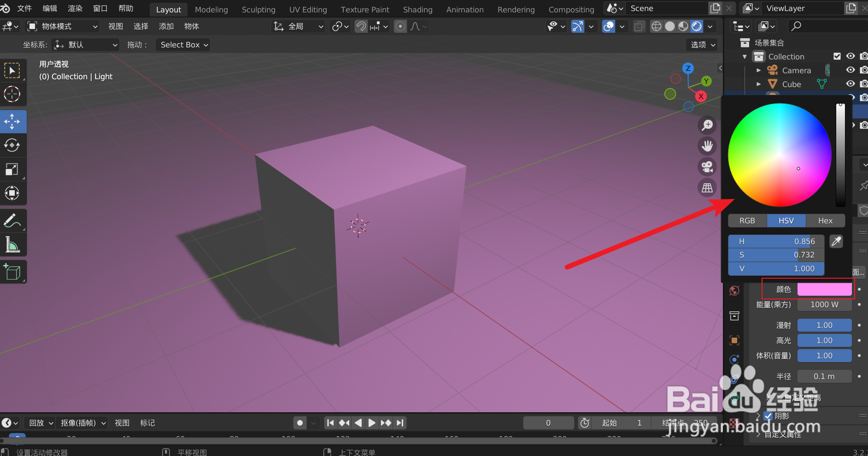Collapse the Collection tree item
The height and width of the screenshot is (456, 868).
(x=745, y=57)
